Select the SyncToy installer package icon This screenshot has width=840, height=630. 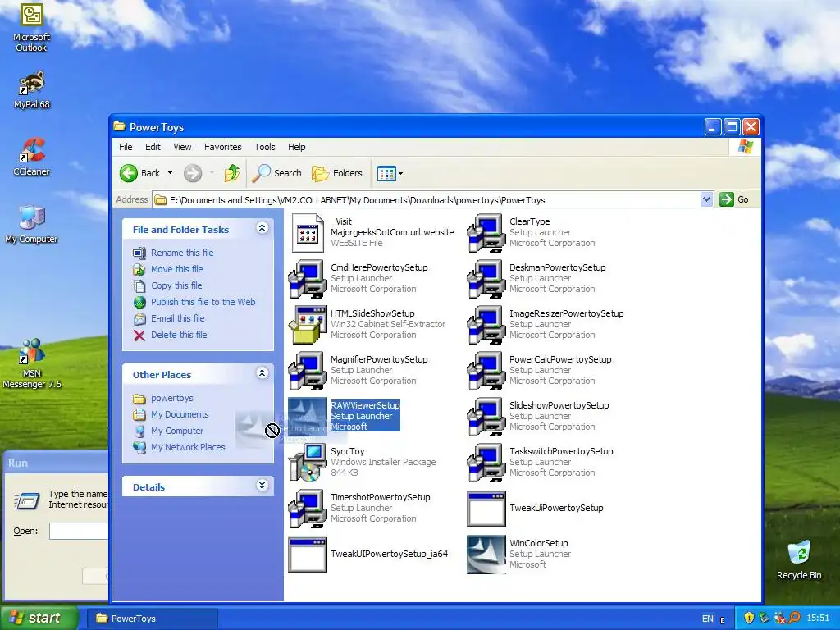308,463
